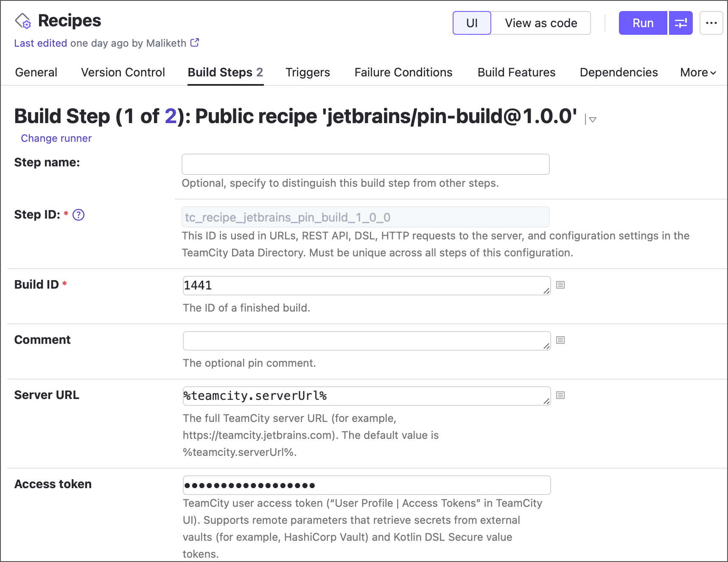This screenshot has width=728, height=562.
Task: Click the parameter picker icon beside Comment
Action: click(560, 340)
